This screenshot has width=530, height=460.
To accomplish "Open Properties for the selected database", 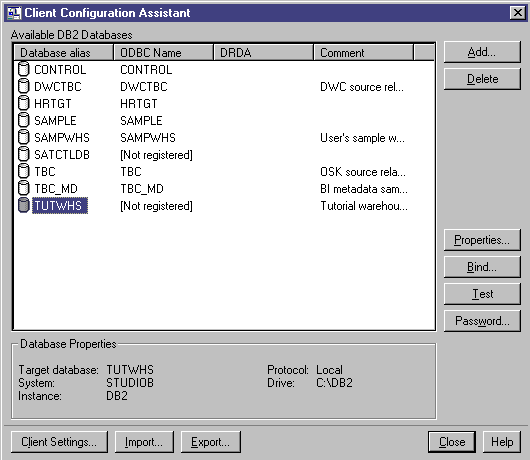I will pos(482,240).
